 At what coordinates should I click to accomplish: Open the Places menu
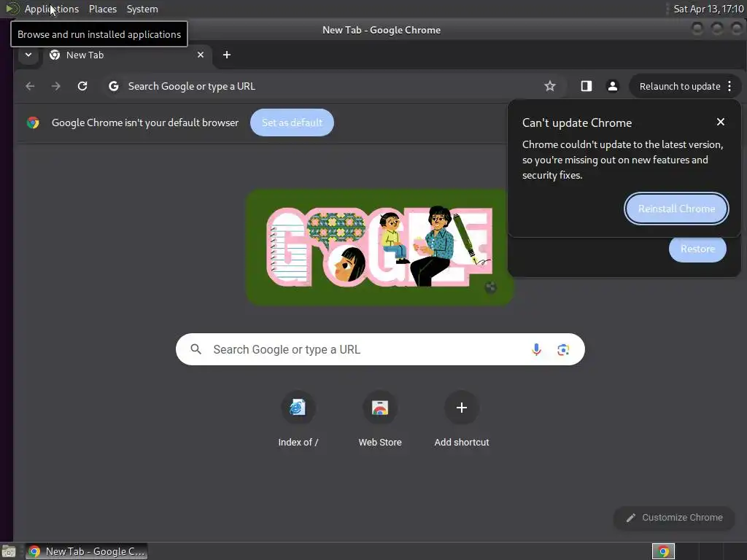tap(102, 9)
